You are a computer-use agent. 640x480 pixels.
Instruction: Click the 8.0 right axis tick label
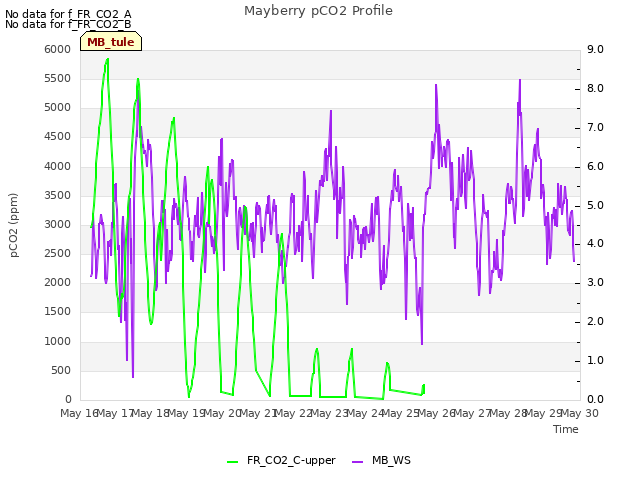point(595,89)
